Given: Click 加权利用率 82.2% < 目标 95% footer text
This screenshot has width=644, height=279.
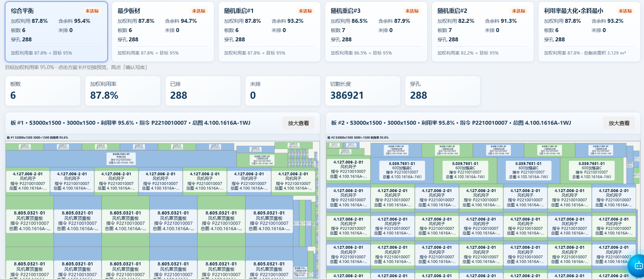Looking at the screenshot, I should pos(468,53).
